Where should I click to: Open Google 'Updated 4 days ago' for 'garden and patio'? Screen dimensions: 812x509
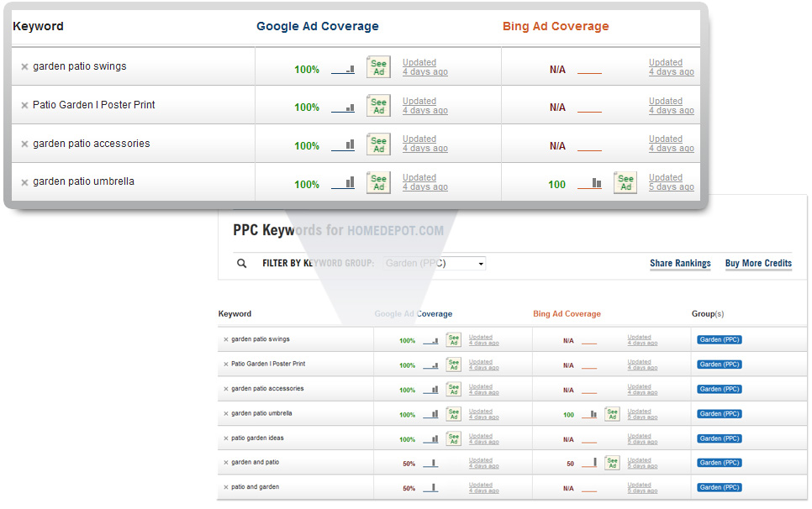[483, 463]
